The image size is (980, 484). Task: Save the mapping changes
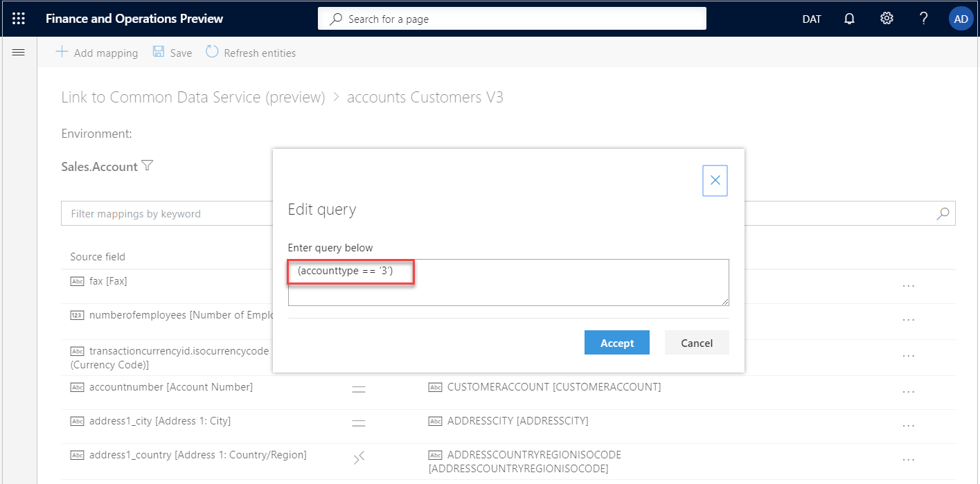[172, 53]
